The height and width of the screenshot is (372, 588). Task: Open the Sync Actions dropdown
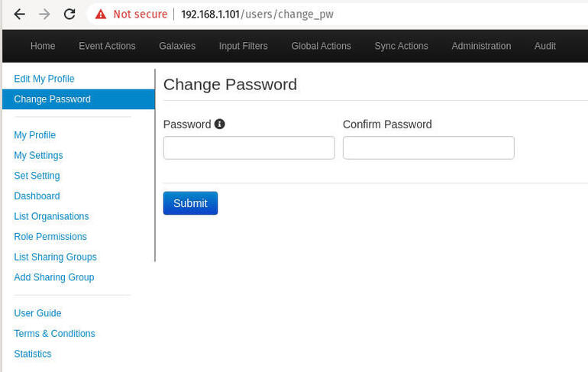401,46
